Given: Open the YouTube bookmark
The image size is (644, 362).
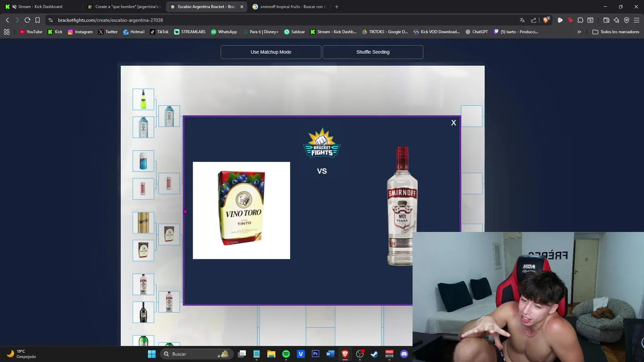Looking at the screenshot, I should pos(31,32).
